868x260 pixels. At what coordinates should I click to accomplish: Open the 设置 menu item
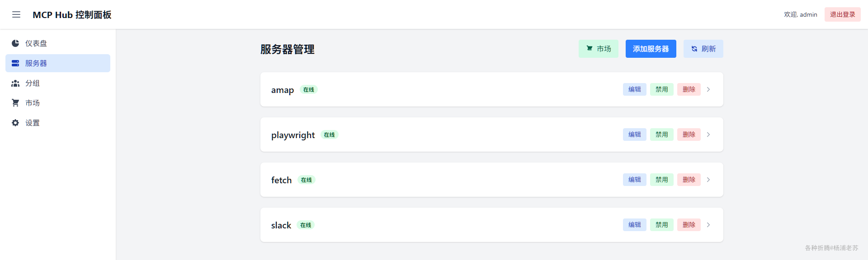[x=33, y=123]
